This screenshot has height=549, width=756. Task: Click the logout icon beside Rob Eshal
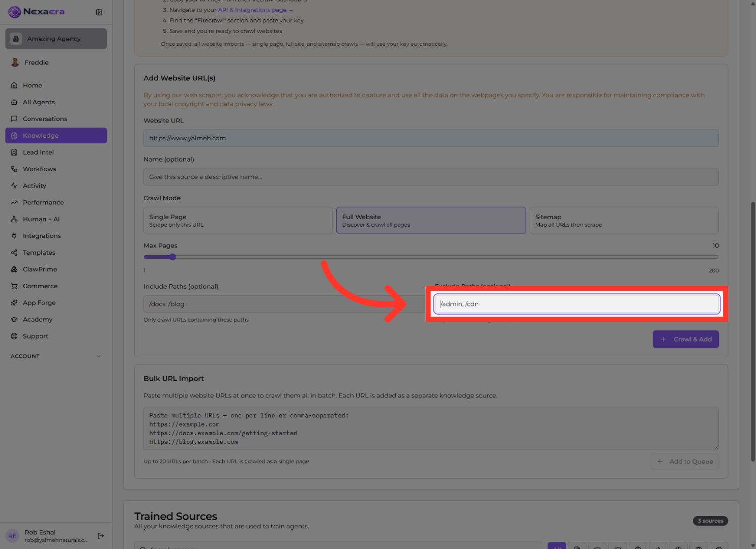[101, 536]
